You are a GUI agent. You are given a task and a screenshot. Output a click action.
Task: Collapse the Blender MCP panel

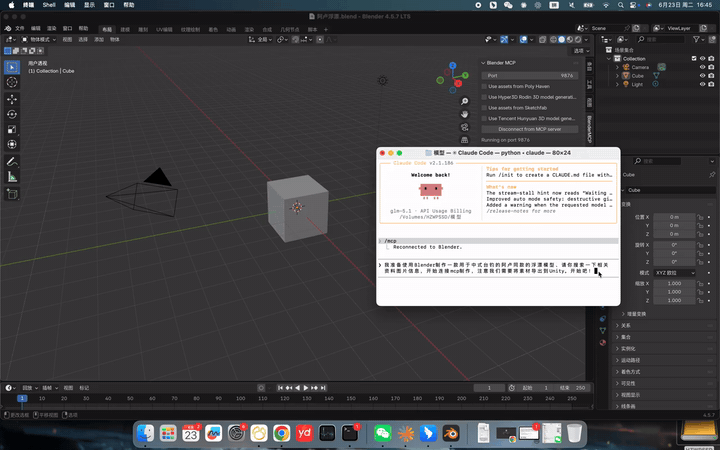pos(483,63)
